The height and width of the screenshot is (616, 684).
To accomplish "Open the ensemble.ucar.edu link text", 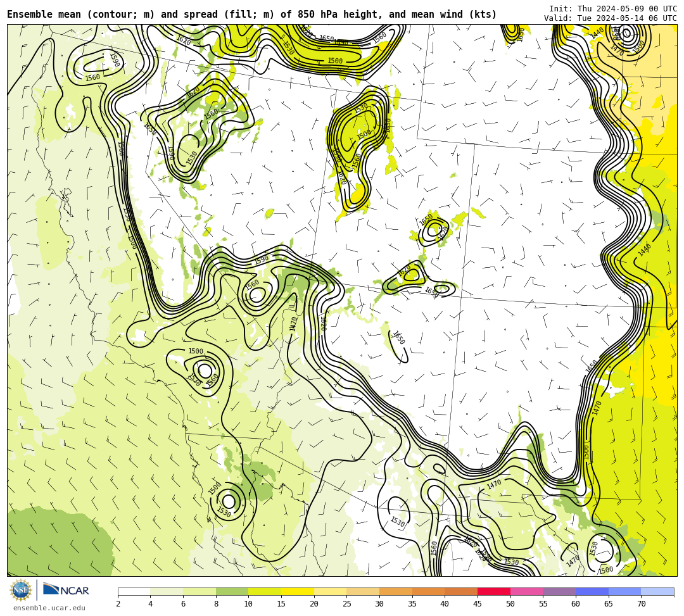I will click(49, 608).
